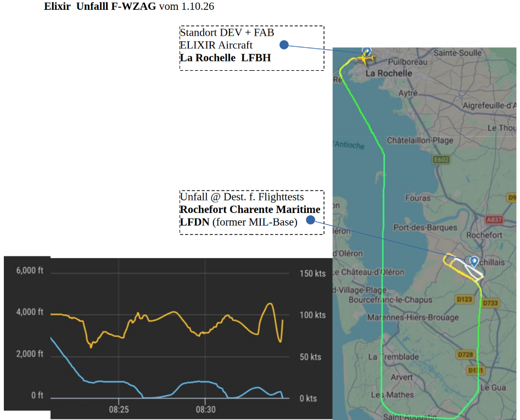
Task: Click the location pin next to Échillais
Action: pos(474,262)
